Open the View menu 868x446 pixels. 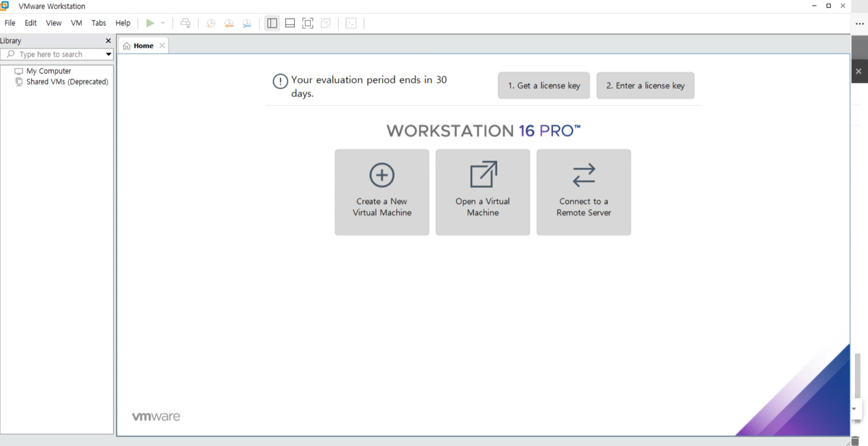pos(53,23)
